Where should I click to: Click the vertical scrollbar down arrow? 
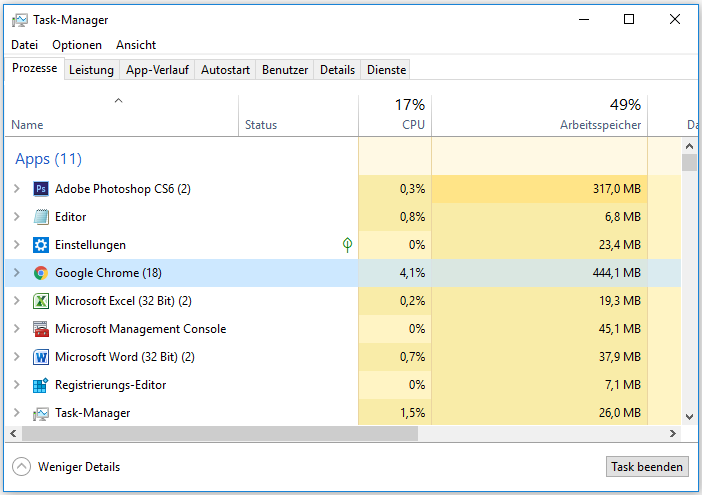click(689, 417)
